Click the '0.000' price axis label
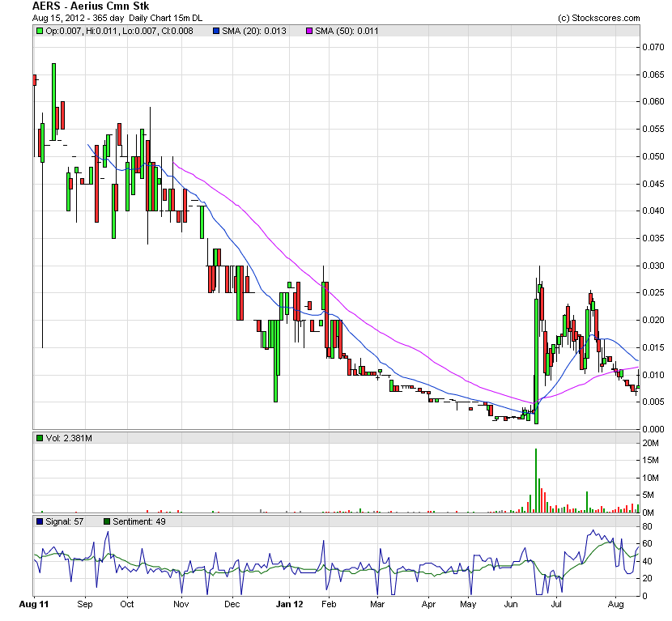Screen dimensions: 672x621 [653, 429]
